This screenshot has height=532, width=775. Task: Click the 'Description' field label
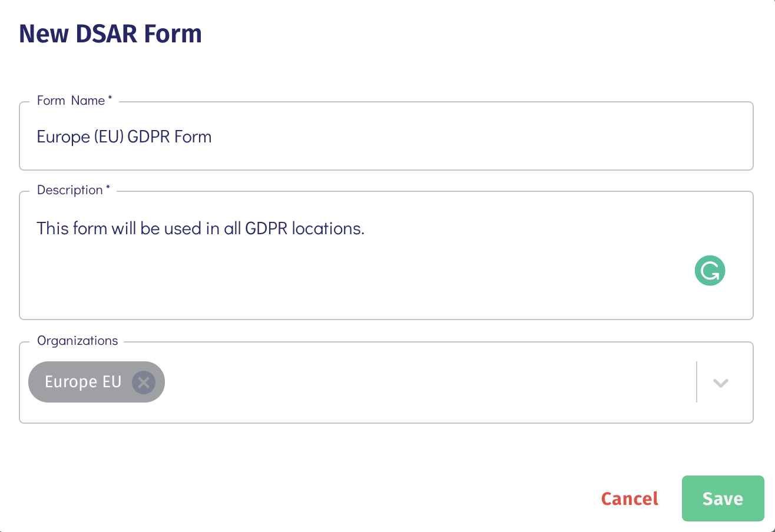(x=69, y=190)
